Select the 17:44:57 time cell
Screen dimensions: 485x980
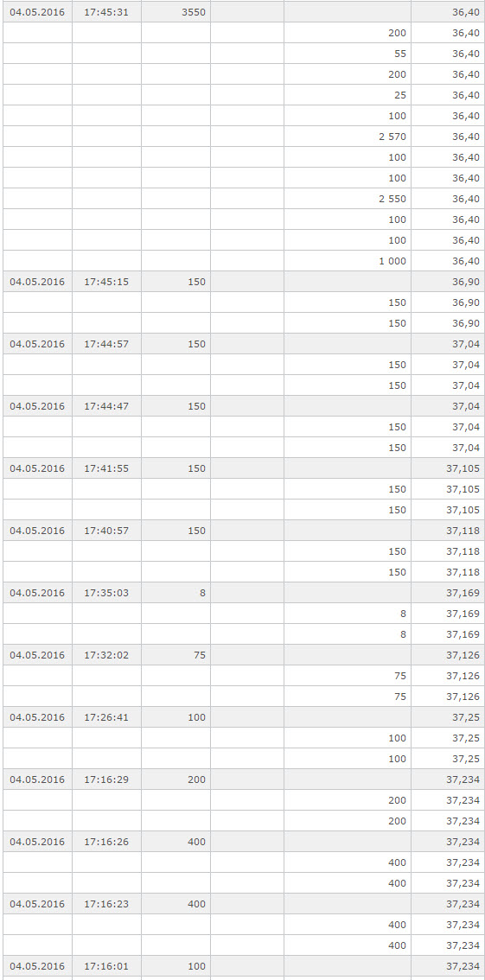pos(106,344)
